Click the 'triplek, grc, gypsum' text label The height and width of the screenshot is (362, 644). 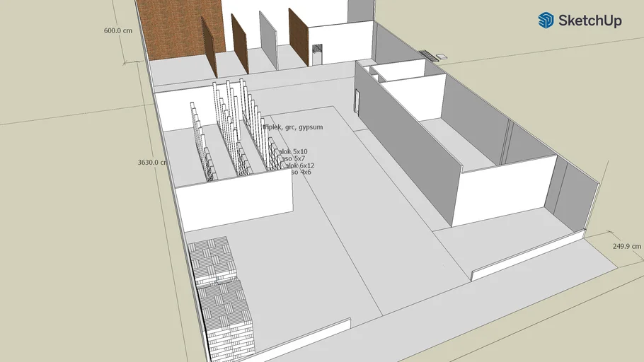(293, 128)
